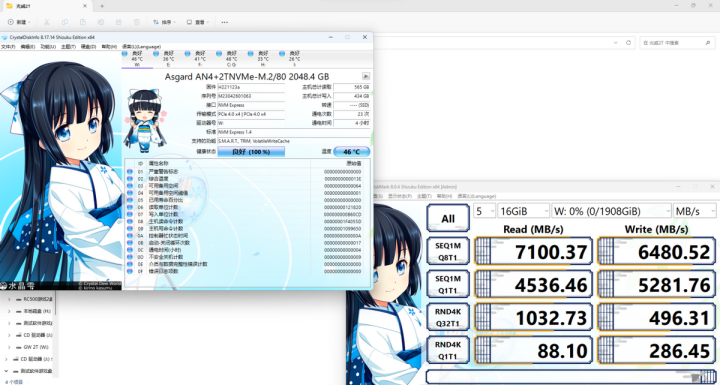The width and height of the screenshot is (720, 385).
Task: Open the test count dropdown showing 5
Action: pos(485,211)
